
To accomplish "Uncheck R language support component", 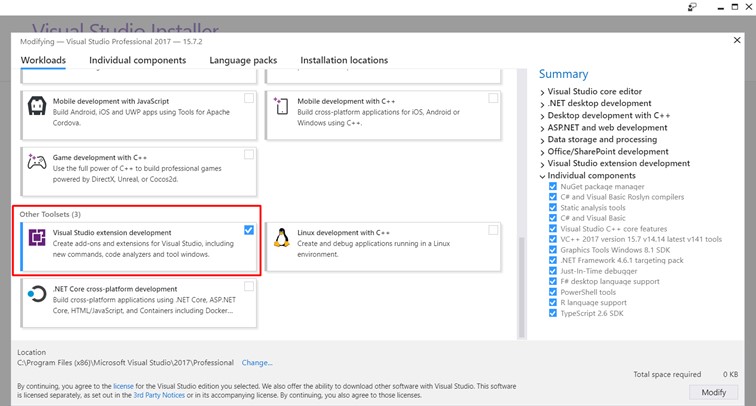I will (553, 303).
